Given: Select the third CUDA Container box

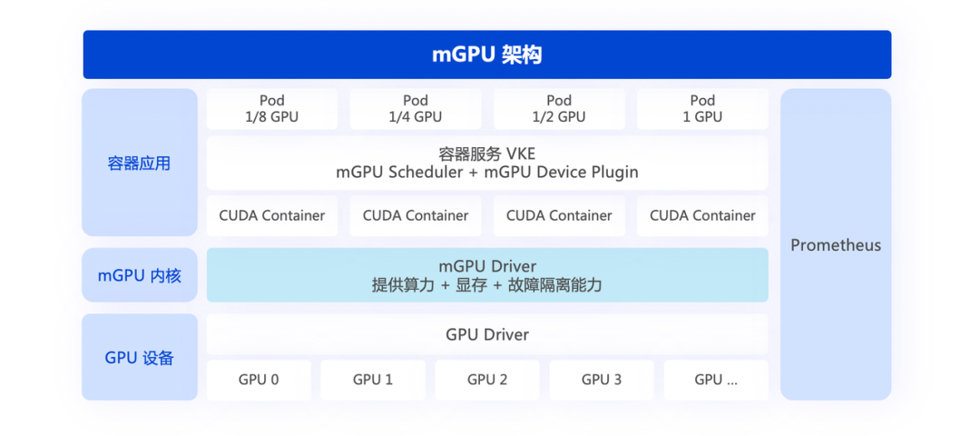Looking at the screenshot, I should pyautogui.click(x=559, y=216).
